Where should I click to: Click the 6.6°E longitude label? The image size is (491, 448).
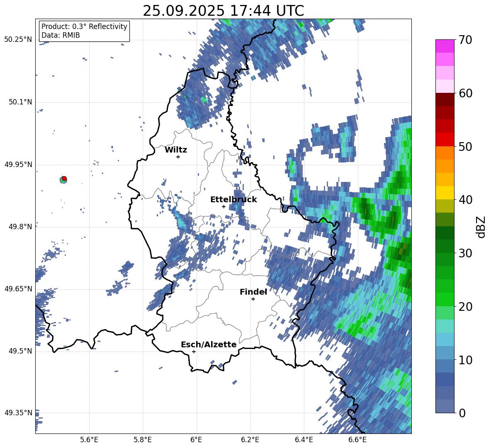(x=357, y=440)
